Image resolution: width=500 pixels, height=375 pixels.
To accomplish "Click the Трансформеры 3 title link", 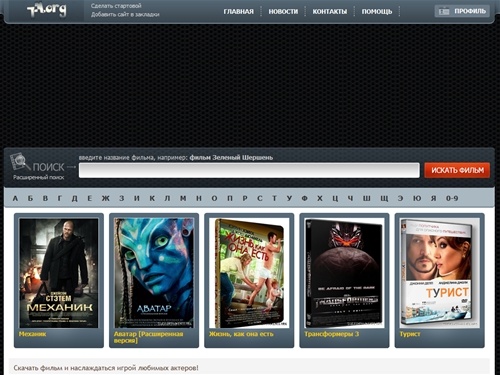I will [331, 334].
